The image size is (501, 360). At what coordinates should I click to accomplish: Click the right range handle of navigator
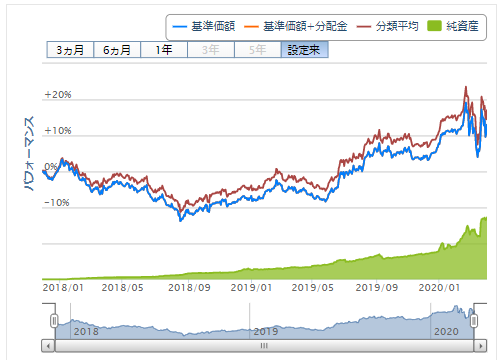(474, 321)
